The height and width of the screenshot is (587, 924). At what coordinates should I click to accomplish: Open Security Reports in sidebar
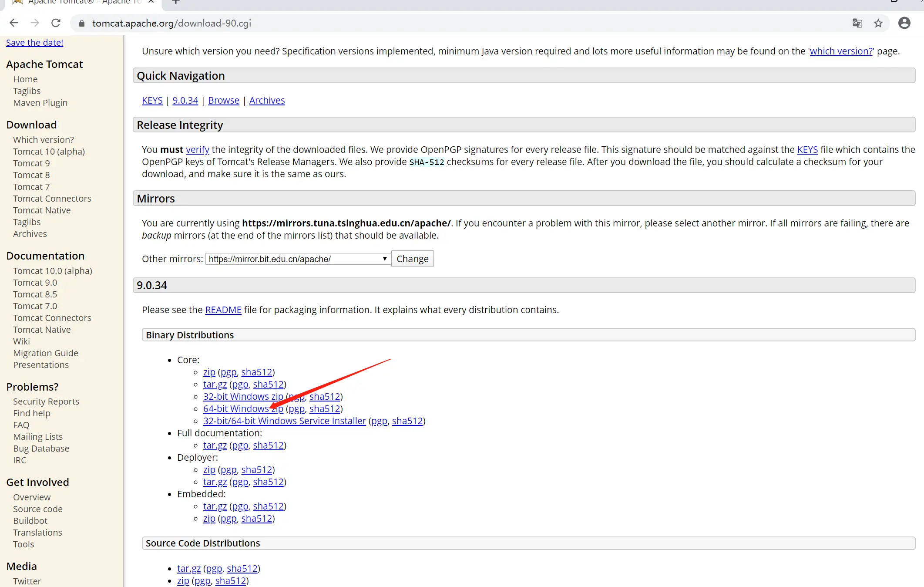(x=46, y=401)
